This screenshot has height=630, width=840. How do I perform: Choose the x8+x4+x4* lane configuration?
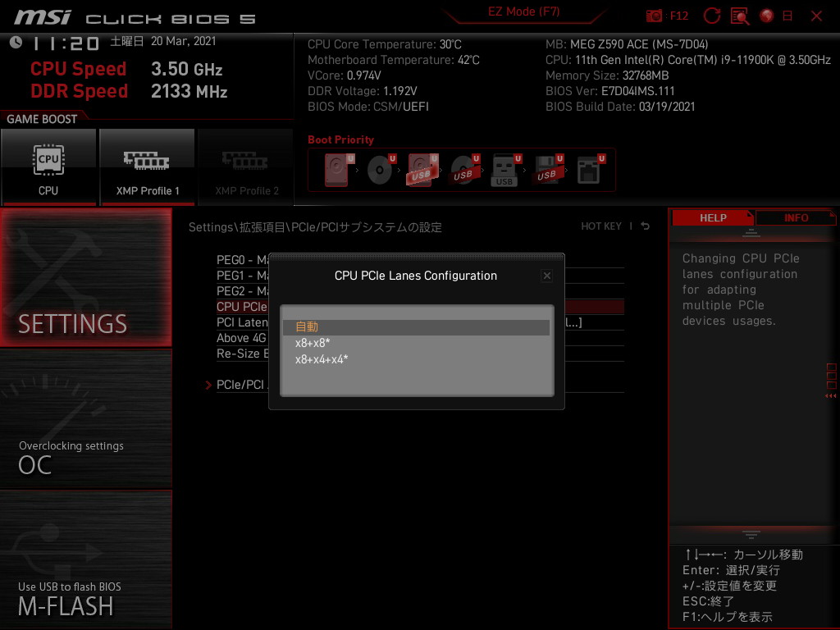click(416, 359)
